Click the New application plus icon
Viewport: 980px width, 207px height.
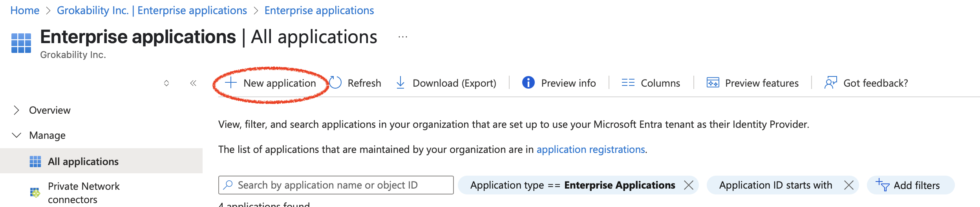coord(231,83)
